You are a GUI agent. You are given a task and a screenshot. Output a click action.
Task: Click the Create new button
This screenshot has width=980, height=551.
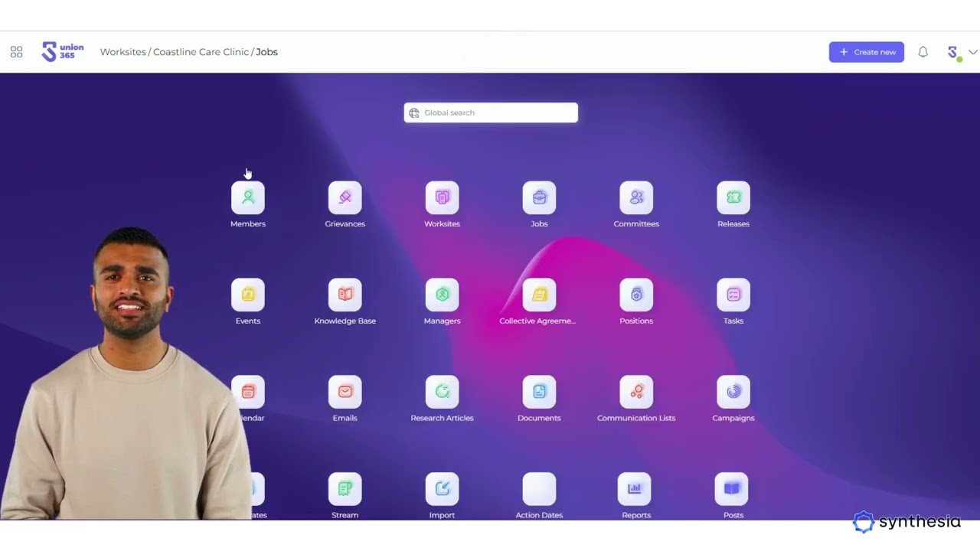pos(867,52)
